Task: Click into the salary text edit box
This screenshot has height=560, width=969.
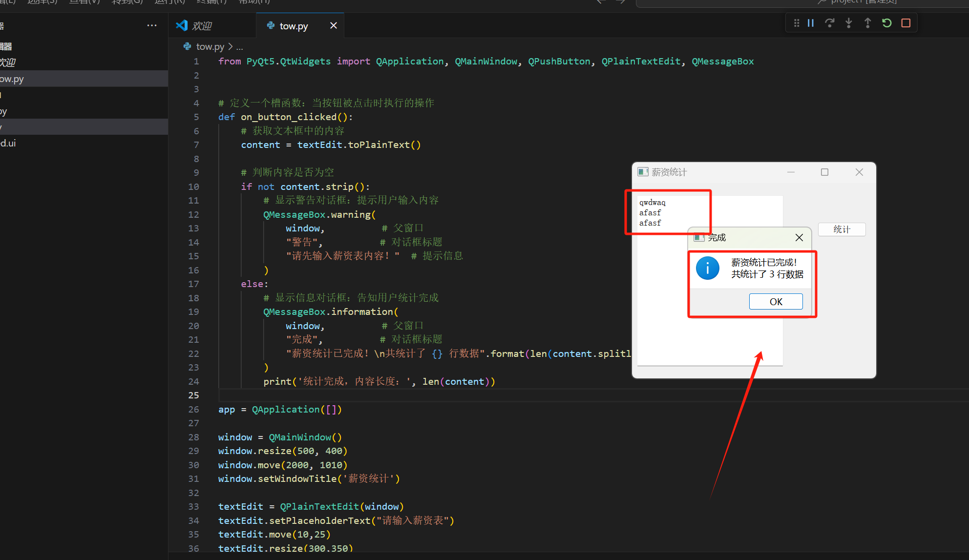Action: pyautogui.click(x=710, y=280)
